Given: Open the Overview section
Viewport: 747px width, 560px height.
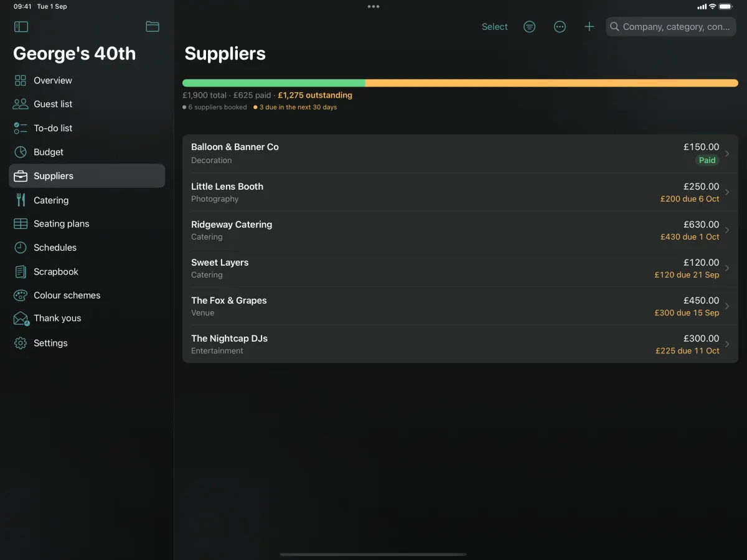Looking at the screenshot, I should pos(87,80).
